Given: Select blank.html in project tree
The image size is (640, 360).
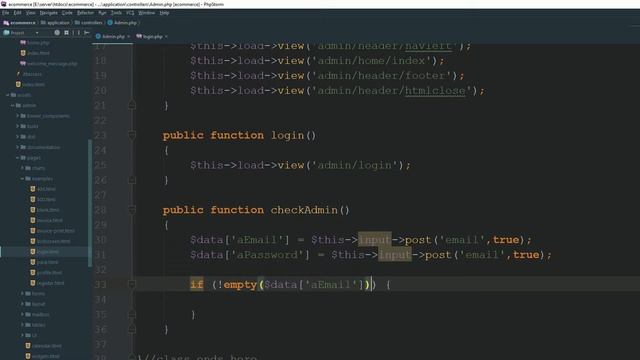Looking at the screenshot, I should [44, 210].
